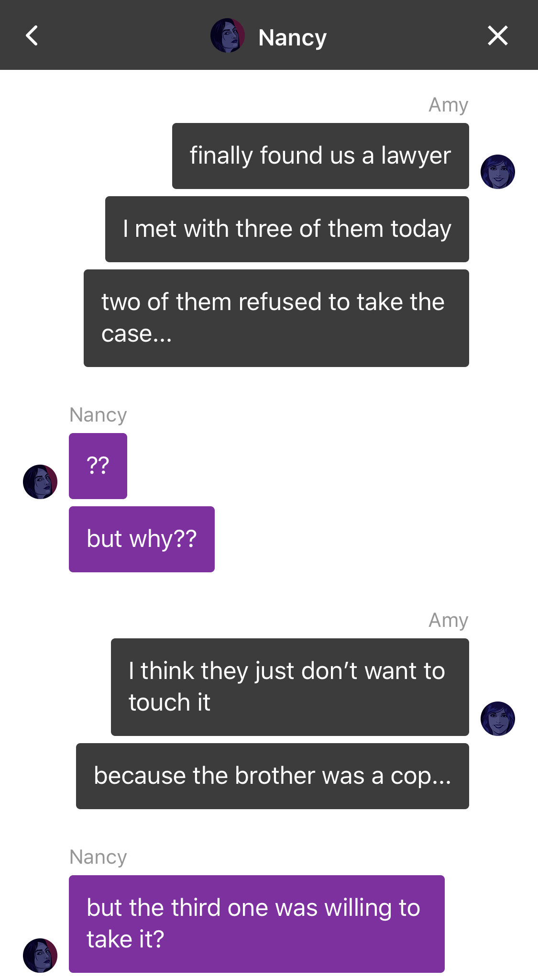Tap Amy's avatar beside the first message group
This screenshot has width=538, height=980.
(x=498, y=172)
